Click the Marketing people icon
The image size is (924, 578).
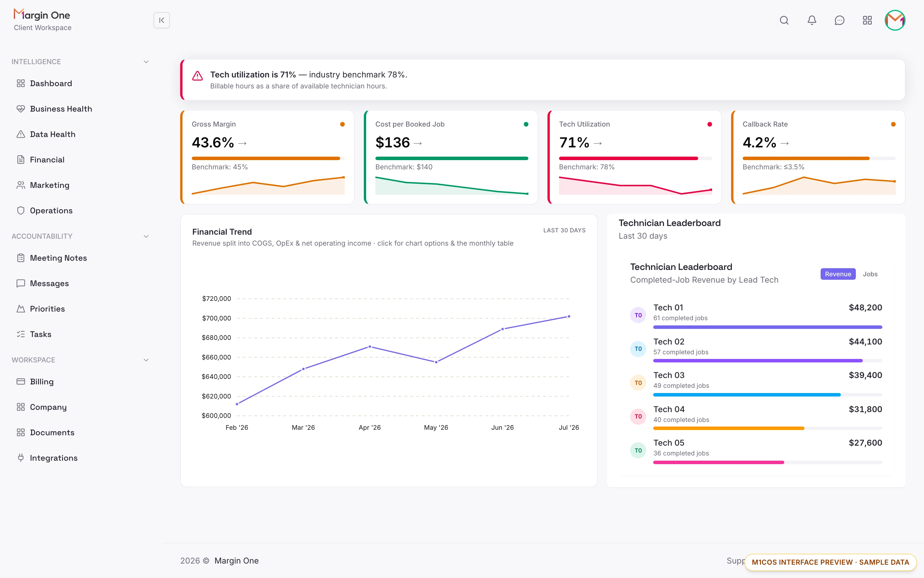[21, 185]
